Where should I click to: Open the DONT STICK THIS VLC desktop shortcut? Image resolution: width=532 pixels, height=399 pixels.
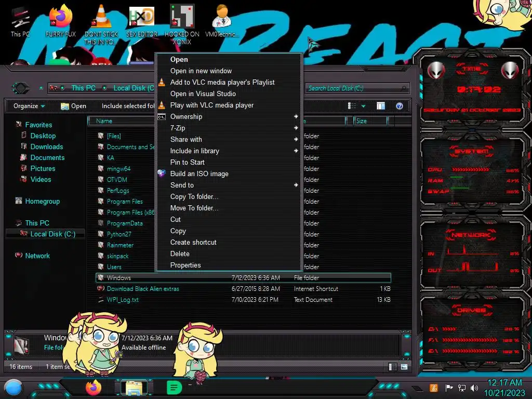(101, 24)
